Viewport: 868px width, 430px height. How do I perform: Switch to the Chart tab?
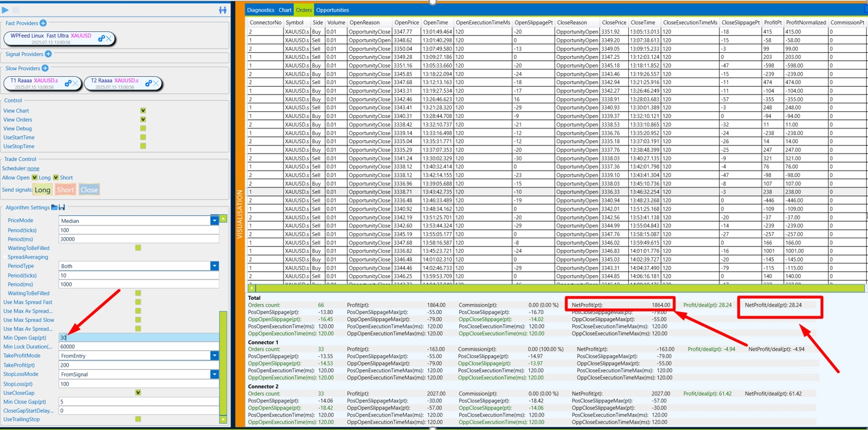285,10
